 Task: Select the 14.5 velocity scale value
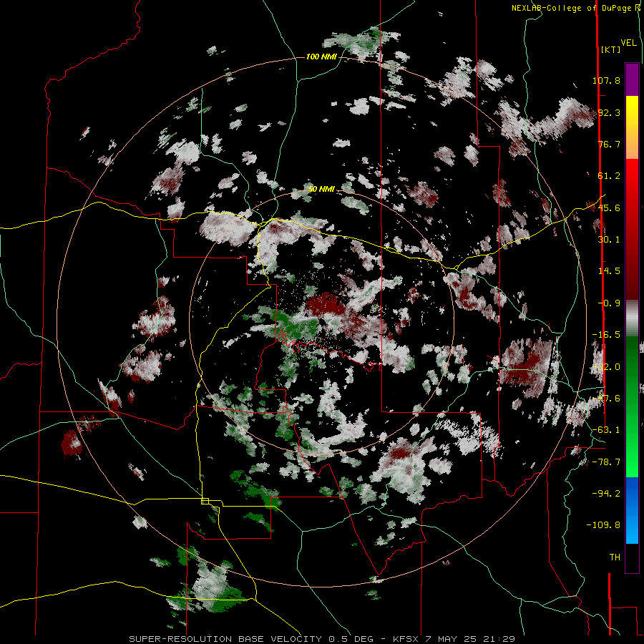click(609, 271)
